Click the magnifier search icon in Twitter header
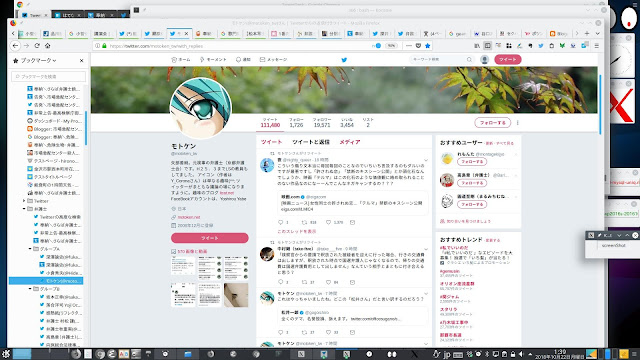Viewport: 640px width, 360px height. (469, 60)
